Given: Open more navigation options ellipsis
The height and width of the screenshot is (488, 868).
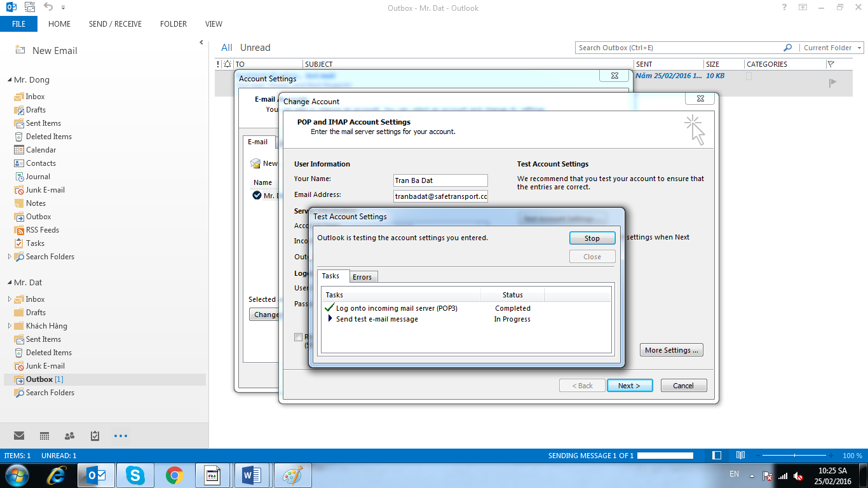Looking at the screenshot, I should (x=121, y=436).
